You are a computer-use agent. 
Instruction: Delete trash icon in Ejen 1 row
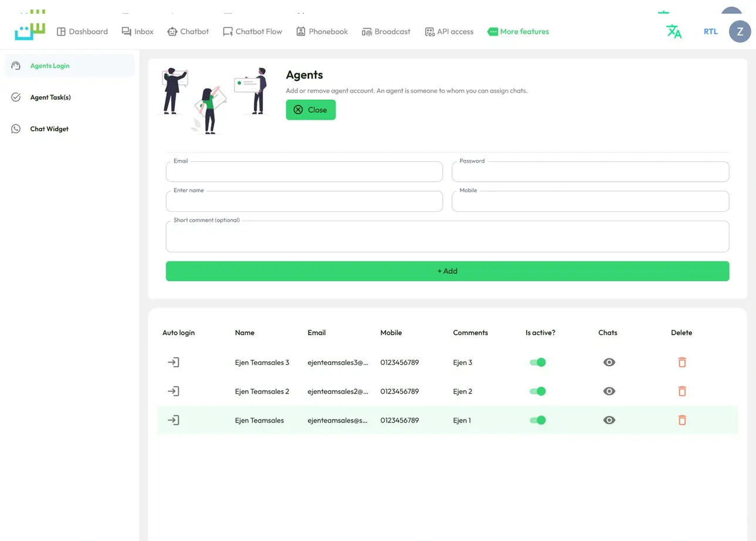pyautogui.click(x=682, y=420)
